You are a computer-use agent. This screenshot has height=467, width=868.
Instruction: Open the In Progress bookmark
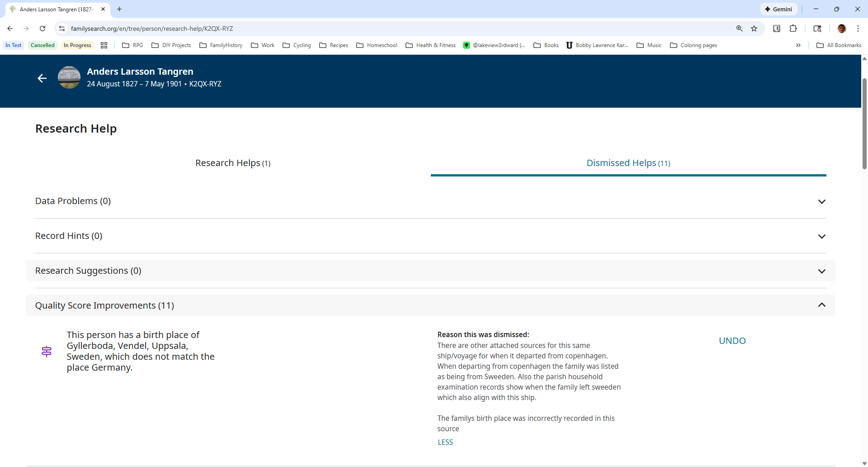pyautogui.click(x=77, y=45)
